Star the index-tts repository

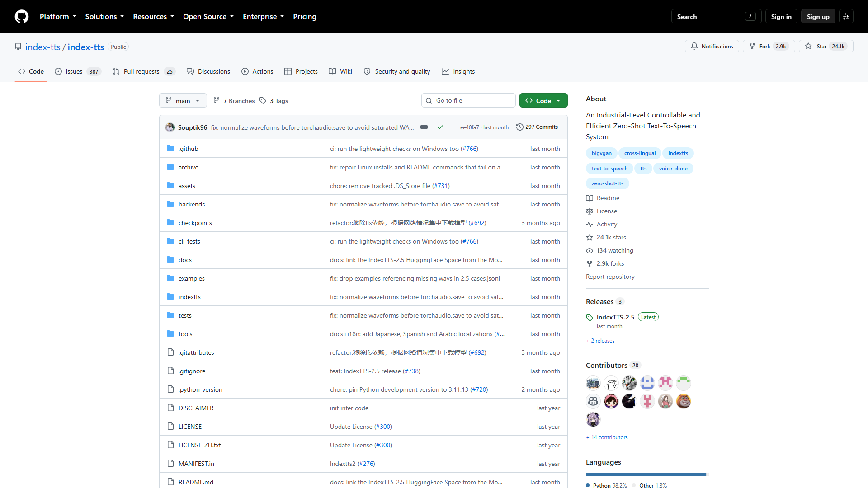pos(826,47)
